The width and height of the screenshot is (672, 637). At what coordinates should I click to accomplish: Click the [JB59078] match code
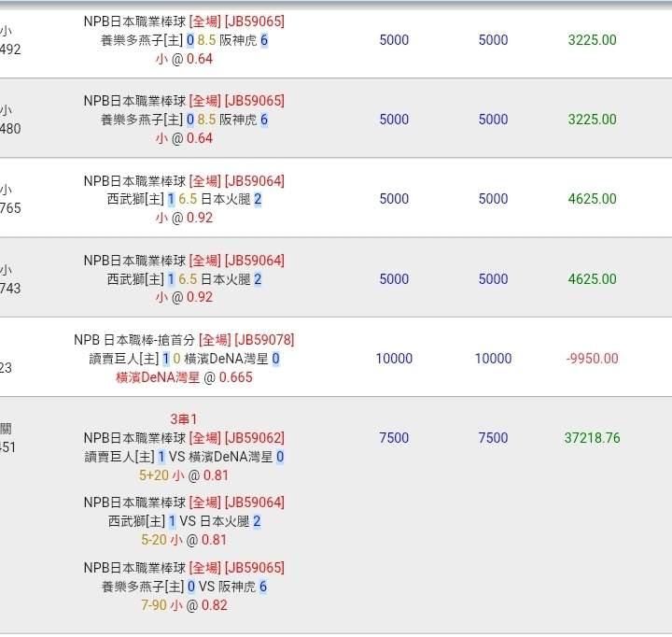tap(264, 340)
